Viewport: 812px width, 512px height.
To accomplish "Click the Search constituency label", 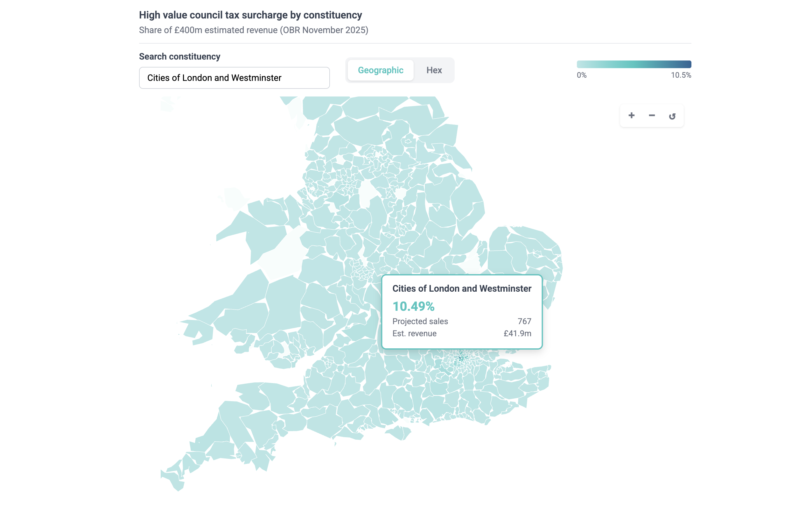I will [x=179, y=57].
